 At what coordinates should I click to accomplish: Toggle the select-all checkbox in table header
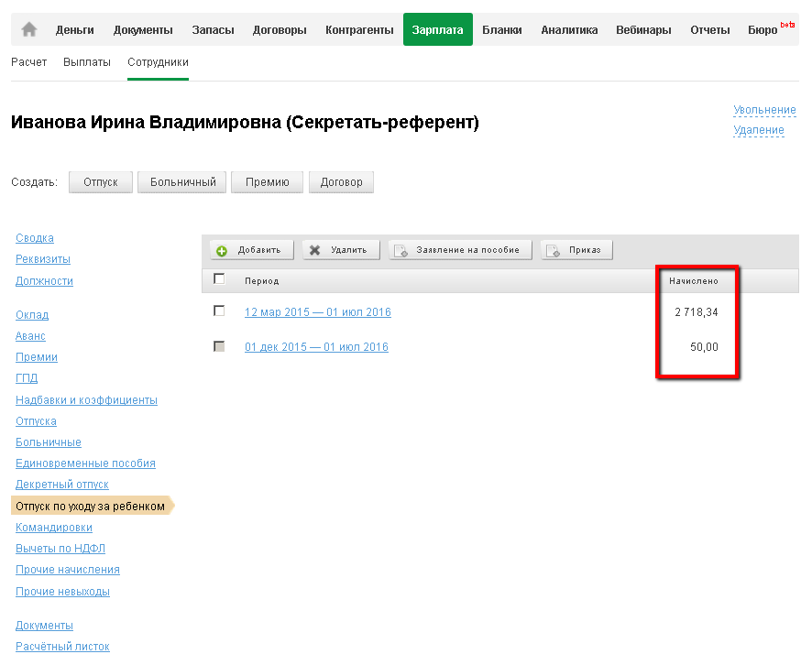pos(218,279)
